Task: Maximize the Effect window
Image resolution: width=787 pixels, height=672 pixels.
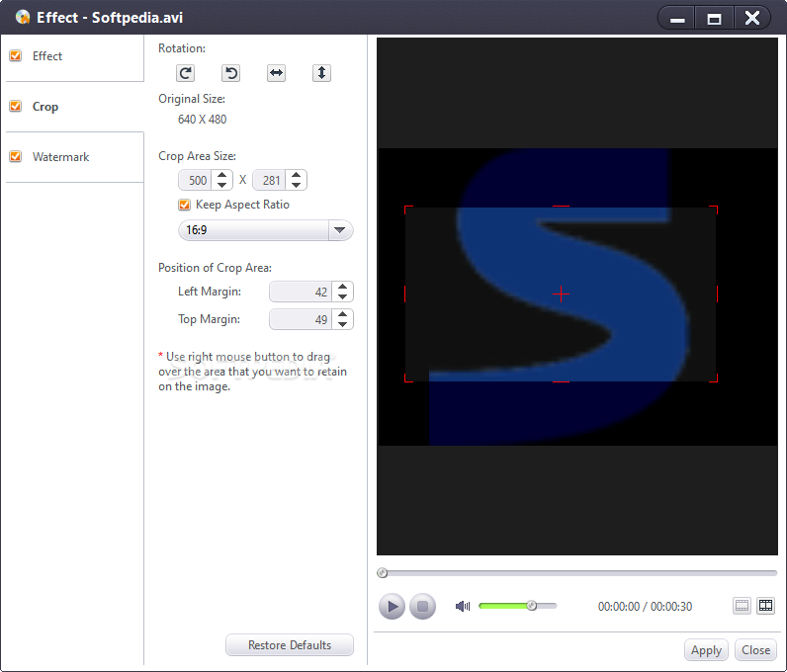Action: pos(714,19)
